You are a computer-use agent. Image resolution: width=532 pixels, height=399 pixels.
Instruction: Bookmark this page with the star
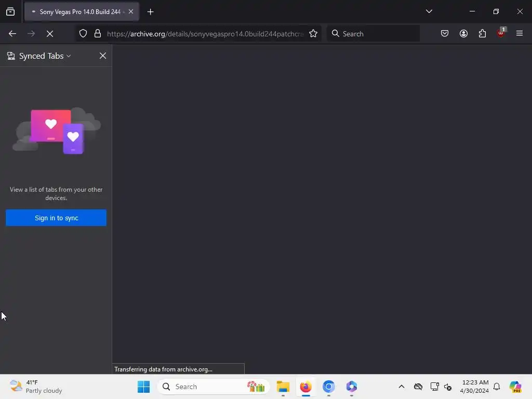[313, 34]
